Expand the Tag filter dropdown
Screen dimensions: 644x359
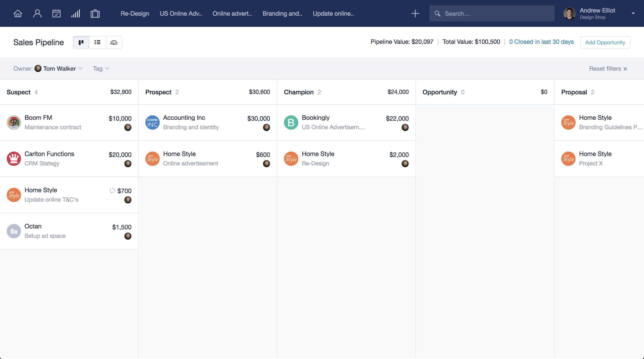(101, 68)
